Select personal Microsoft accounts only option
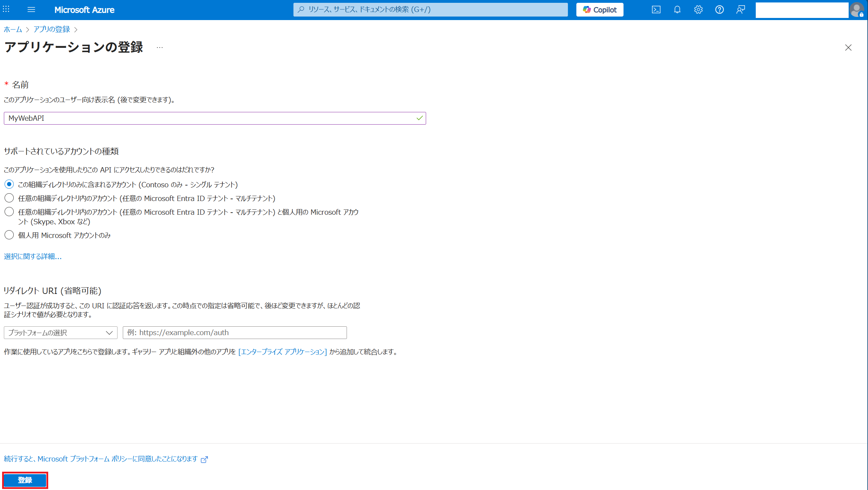 pos(9,235)
